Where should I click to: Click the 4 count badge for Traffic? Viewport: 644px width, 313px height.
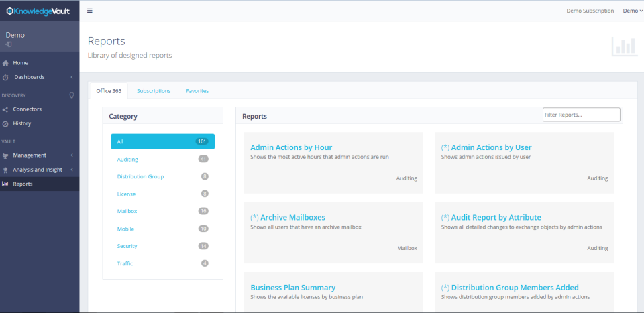[x=205, y=264]
